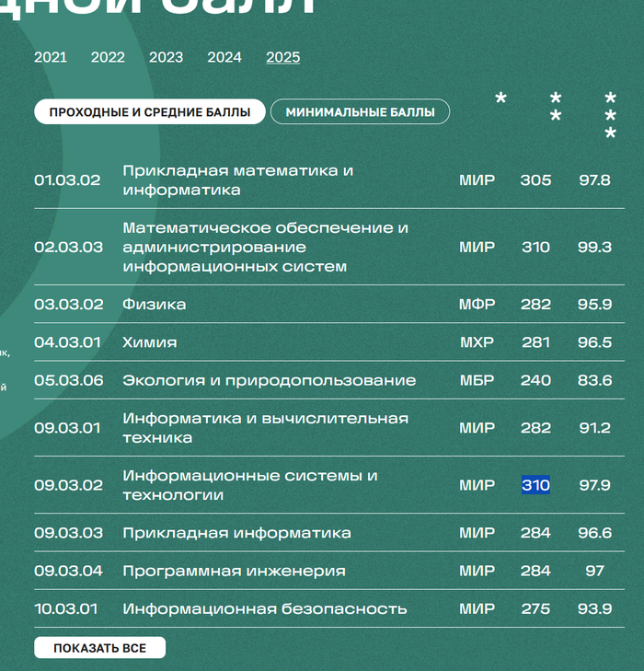
Task: Select the Физика program row
Action: coord(155,305)
